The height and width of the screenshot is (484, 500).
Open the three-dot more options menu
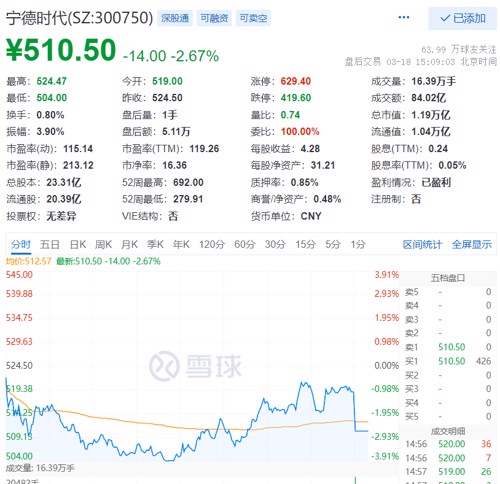pyautogui.click(x=404, y=17)
